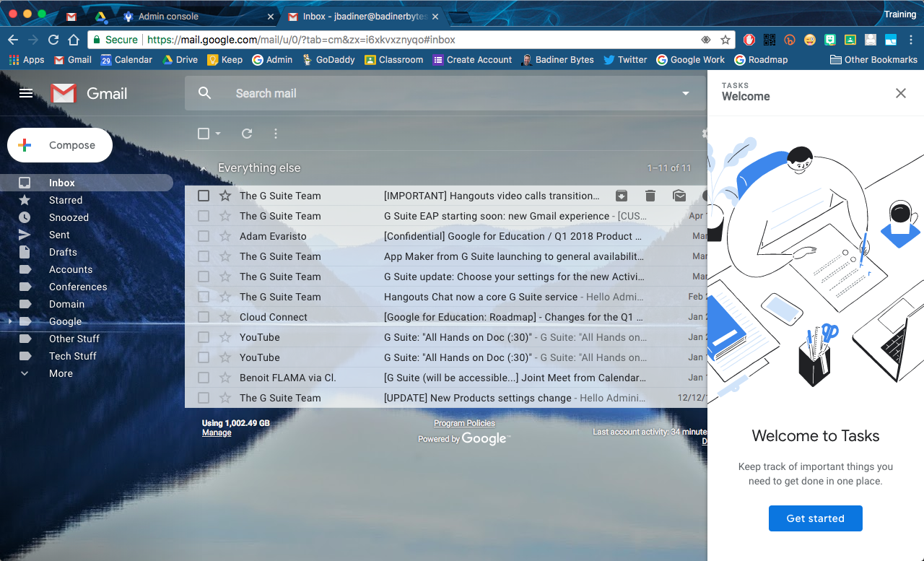The image size is (924, 561).
Task: Open the Calendar bookmark
Action: [127, 60]
